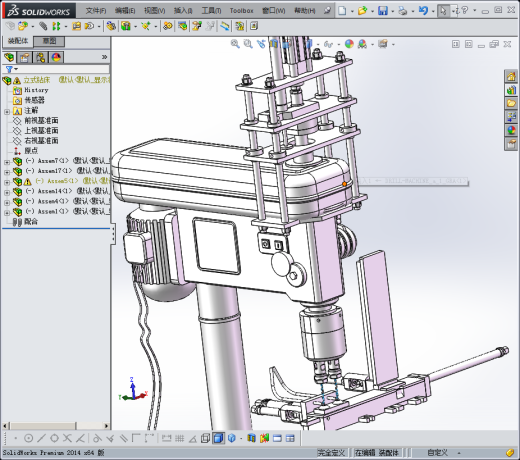Click the Edit Appearance color sphere icon
Viewport: 520px width, 460px height.
[349, 44]
